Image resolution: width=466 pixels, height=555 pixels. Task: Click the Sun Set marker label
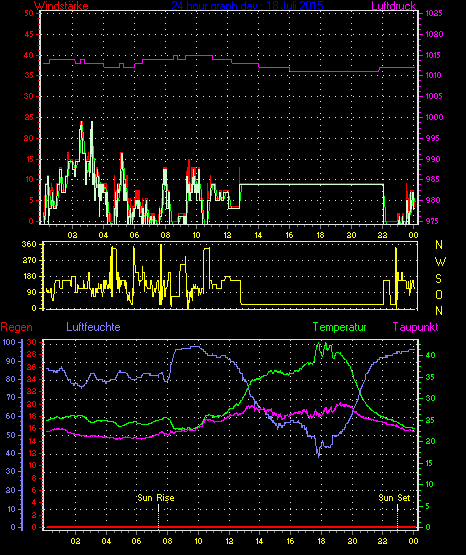tap(394, 498)
